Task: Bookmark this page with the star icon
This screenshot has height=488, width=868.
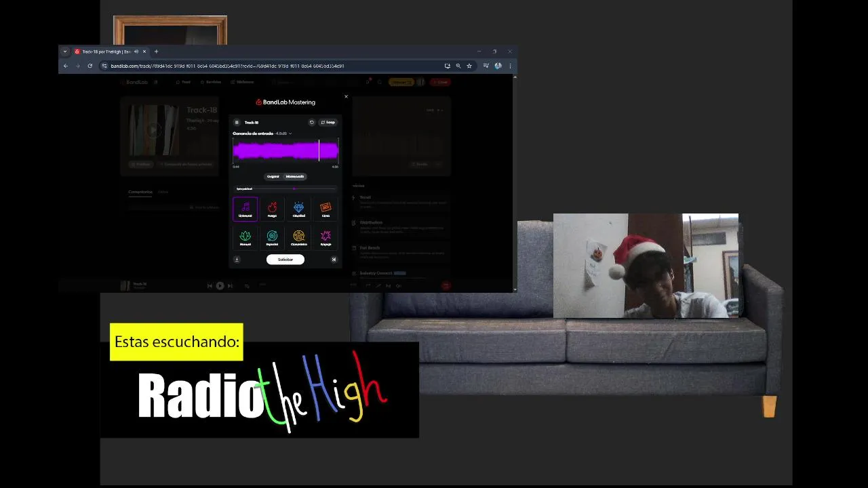Action: (469, 66)
